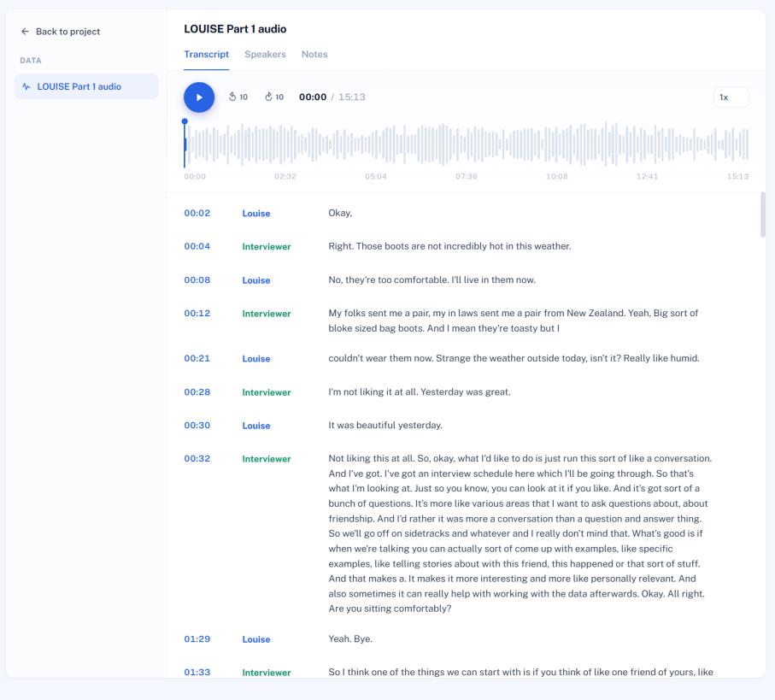Click Interviewer speaker label at 00:12
Screen dimensions: 775x700
point(267,314)
